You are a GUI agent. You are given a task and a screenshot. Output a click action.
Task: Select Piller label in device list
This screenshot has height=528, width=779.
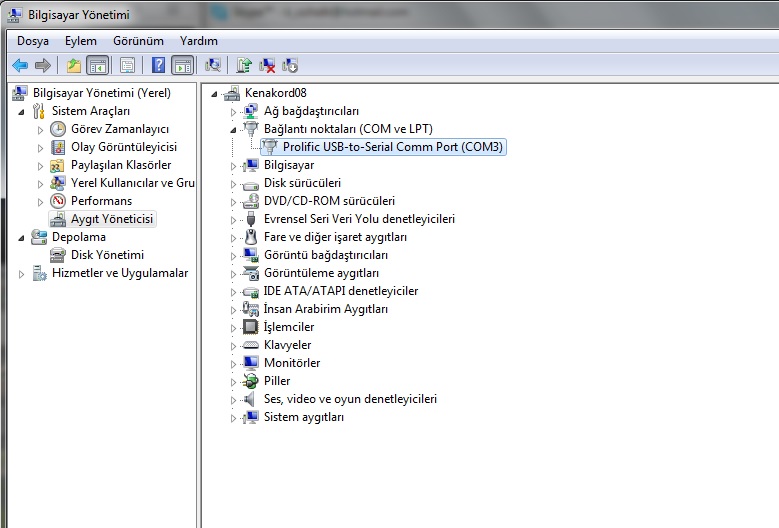tap(277, 381)
